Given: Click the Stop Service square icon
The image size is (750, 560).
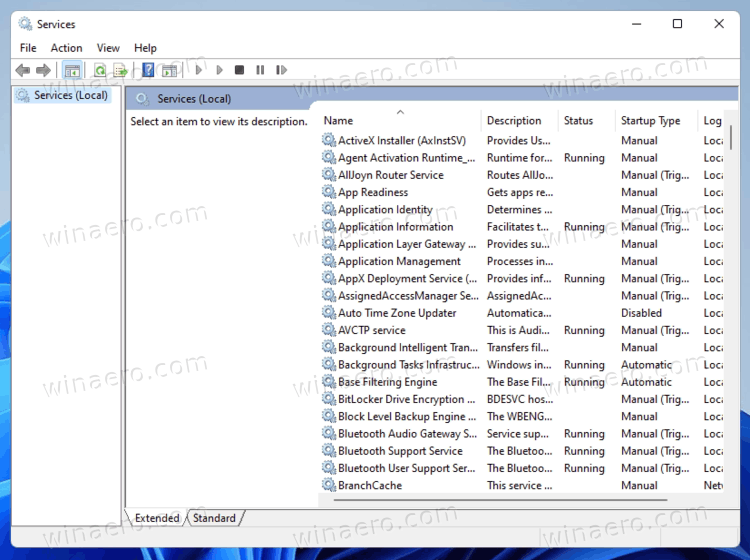Looking at the screenshot, I should (240, 70).
